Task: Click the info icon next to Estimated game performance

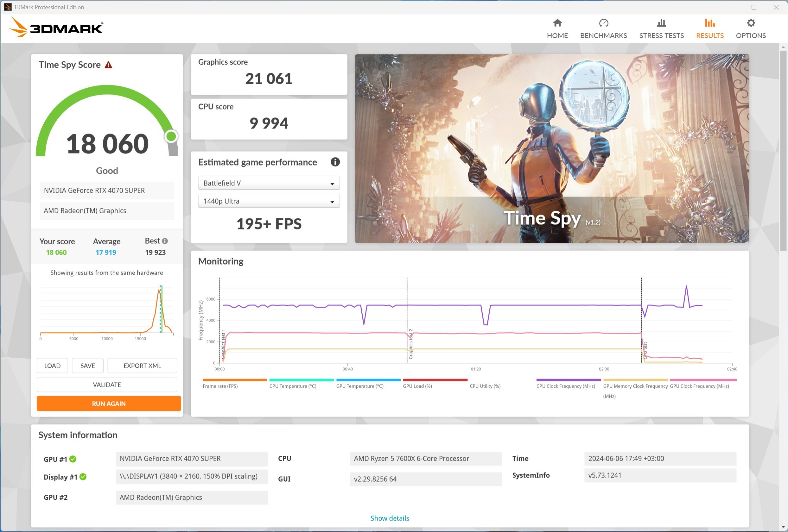Action: tap(336, 161)
